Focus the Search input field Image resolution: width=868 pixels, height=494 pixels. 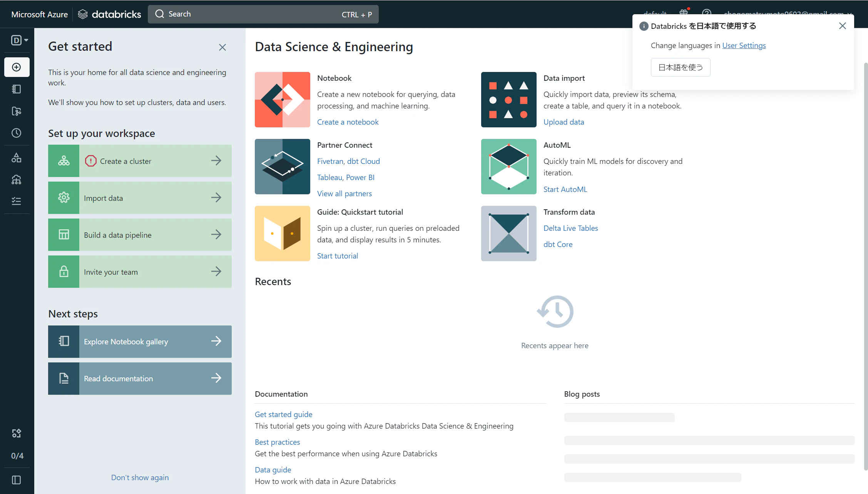point(263,14)
